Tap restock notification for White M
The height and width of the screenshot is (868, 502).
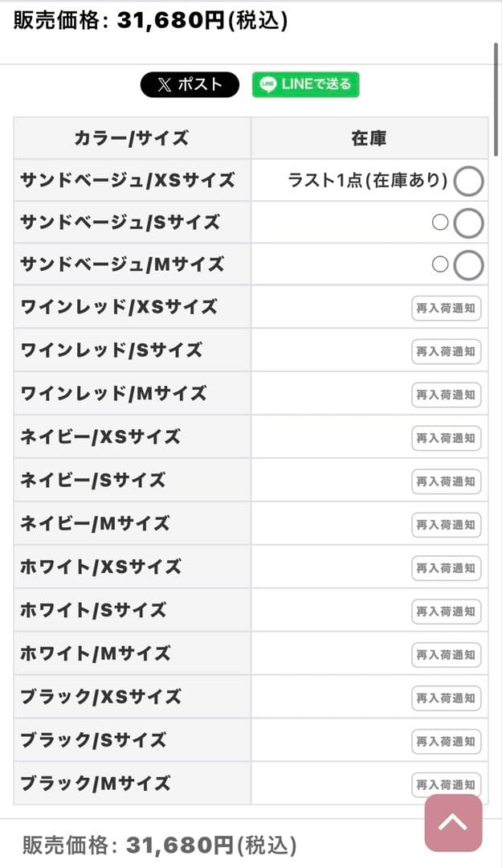(x=446, y=655)
